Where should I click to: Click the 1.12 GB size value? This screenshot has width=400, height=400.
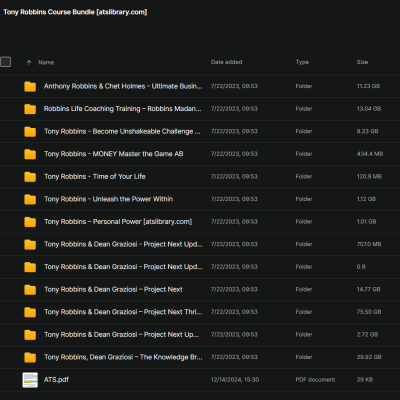pyautogui.click(x=366, y=199)
